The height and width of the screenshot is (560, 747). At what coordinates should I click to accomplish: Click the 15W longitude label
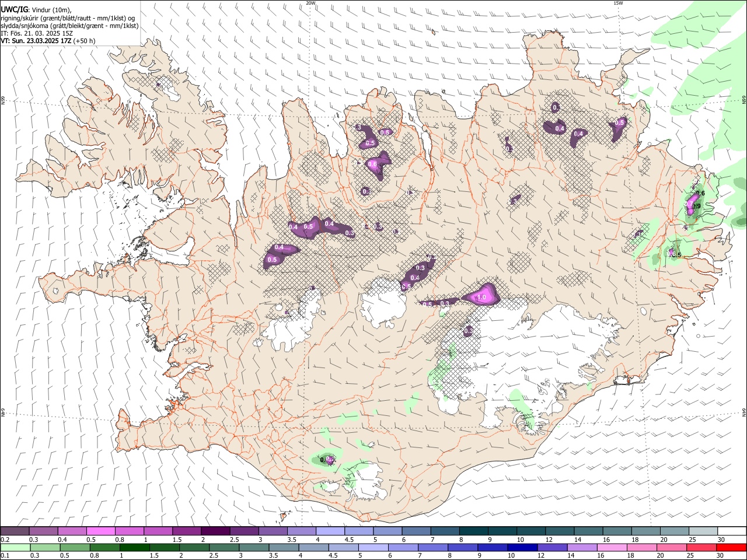[617, 3]
